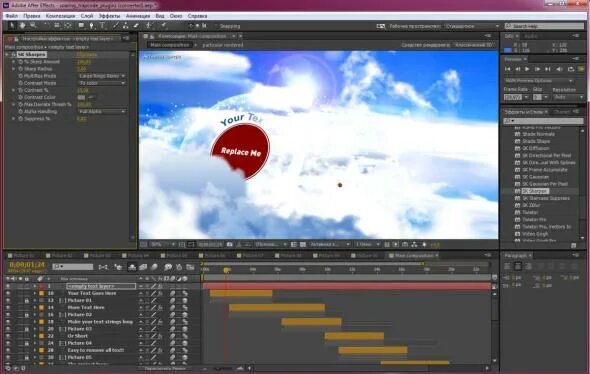
Task: Jump to last frame in Preview panel
Action: (548, 69)
